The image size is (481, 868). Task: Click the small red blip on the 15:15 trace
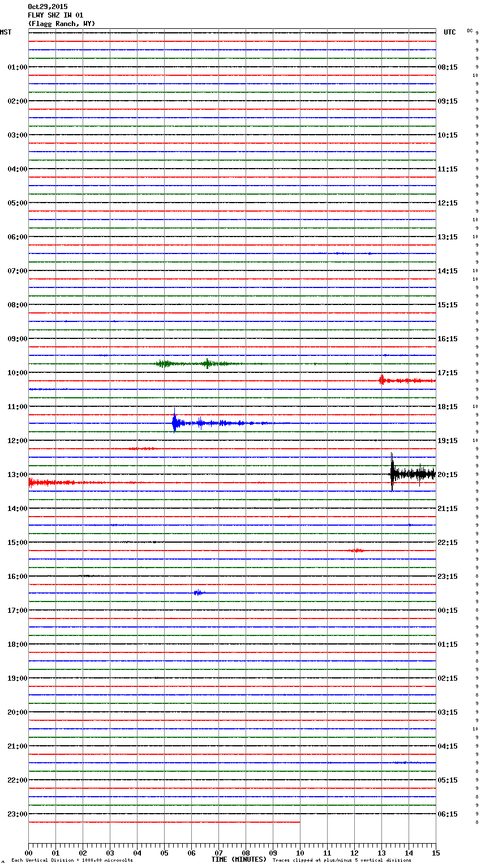[355, 551]
